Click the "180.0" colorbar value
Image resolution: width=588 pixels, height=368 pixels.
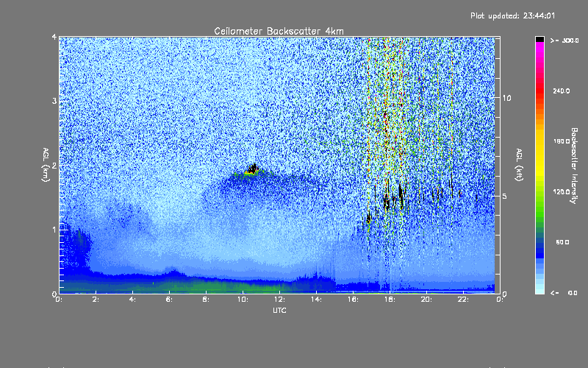click(x=562, y=141)
